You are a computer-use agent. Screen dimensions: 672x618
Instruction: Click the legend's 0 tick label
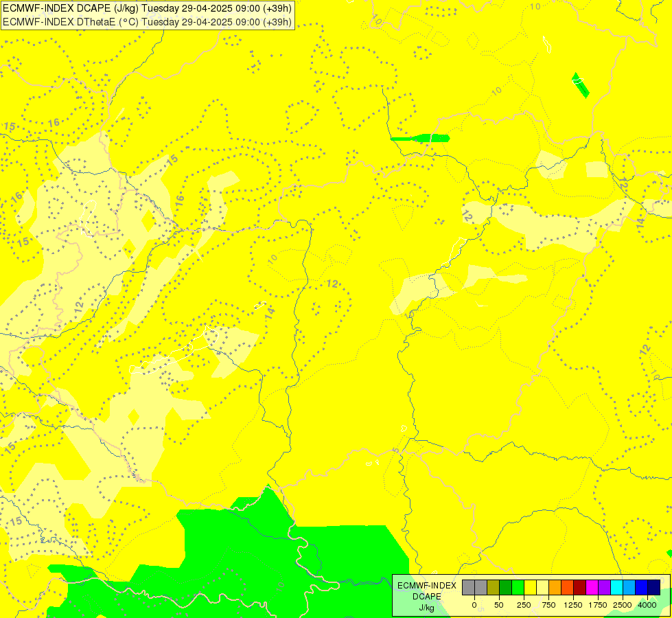(474, 605)
